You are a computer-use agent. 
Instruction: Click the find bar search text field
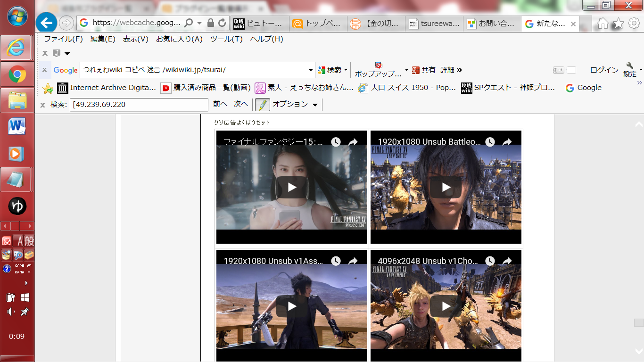pyautogui.click(x=139, y=105)
